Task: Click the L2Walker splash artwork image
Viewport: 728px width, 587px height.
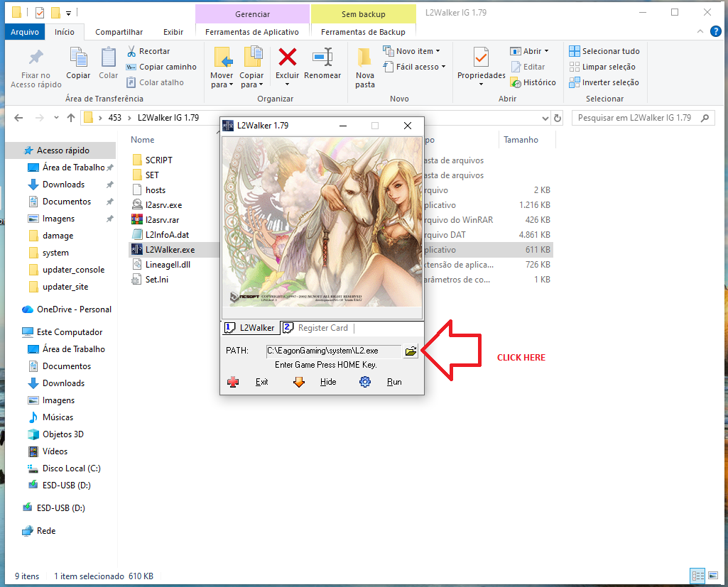Action: pos(322,221)
